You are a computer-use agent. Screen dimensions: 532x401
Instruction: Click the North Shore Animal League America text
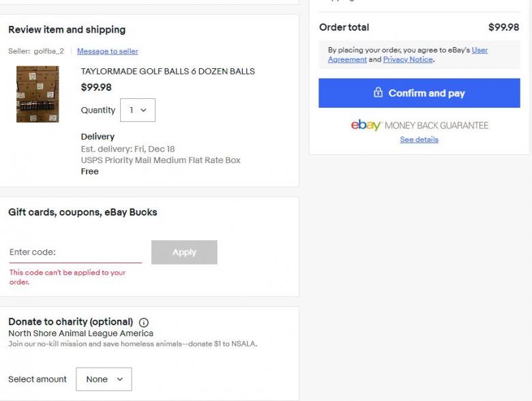pyautogui.click(x=80, y=333)
